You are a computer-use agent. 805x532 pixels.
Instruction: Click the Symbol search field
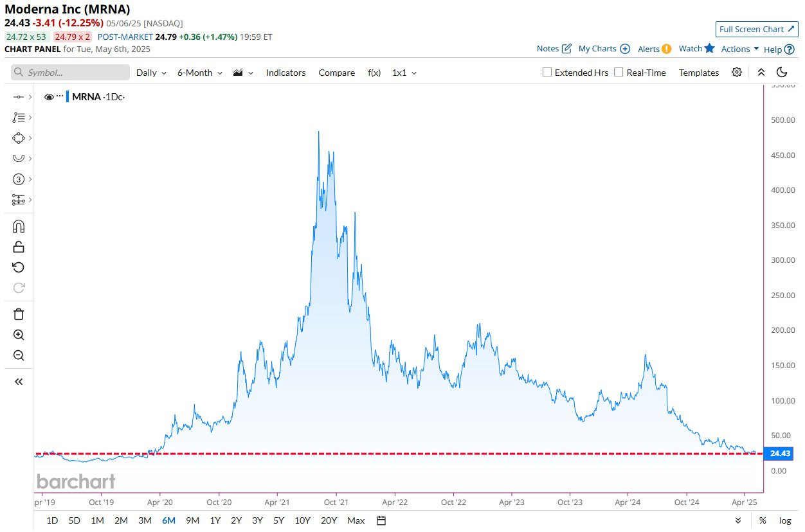tap(70, 73)
